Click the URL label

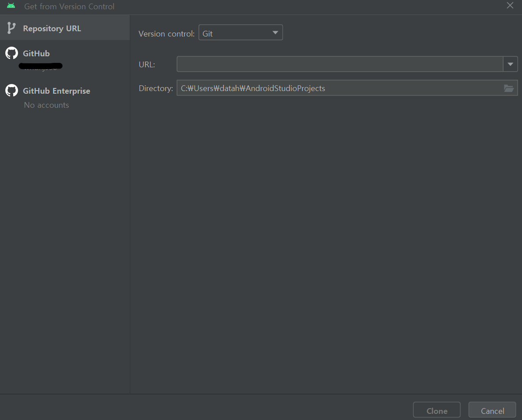(x=147, y=65)
